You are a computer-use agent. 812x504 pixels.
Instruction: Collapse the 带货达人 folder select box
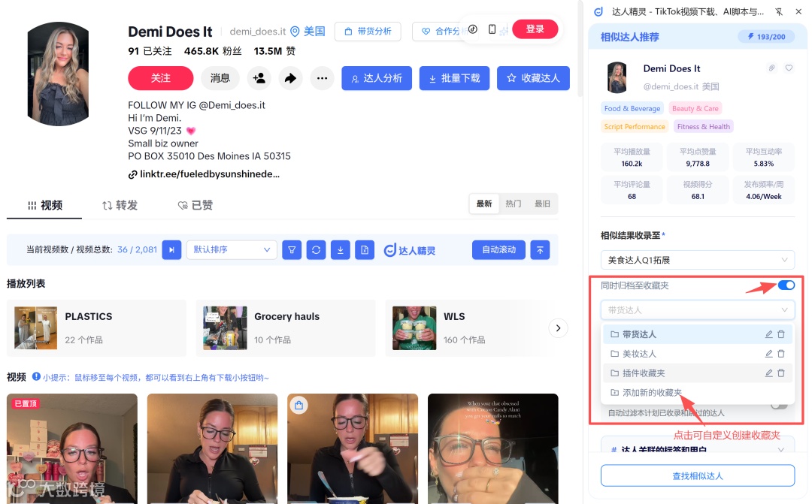[x=698, y=310]
